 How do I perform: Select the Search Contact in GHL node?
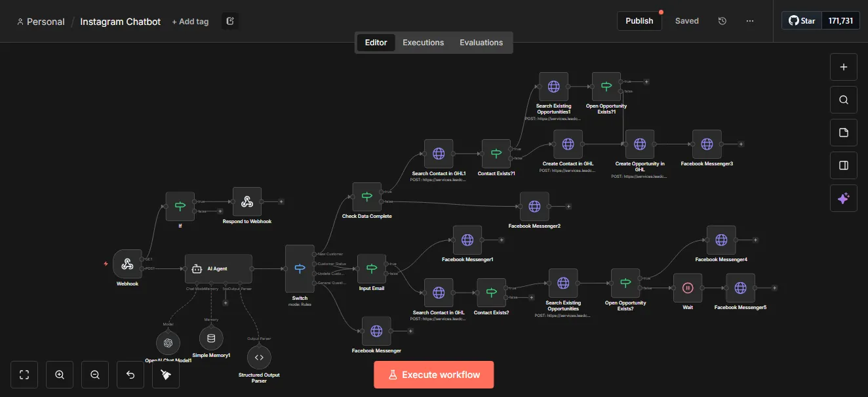click(x=439, y=293)
